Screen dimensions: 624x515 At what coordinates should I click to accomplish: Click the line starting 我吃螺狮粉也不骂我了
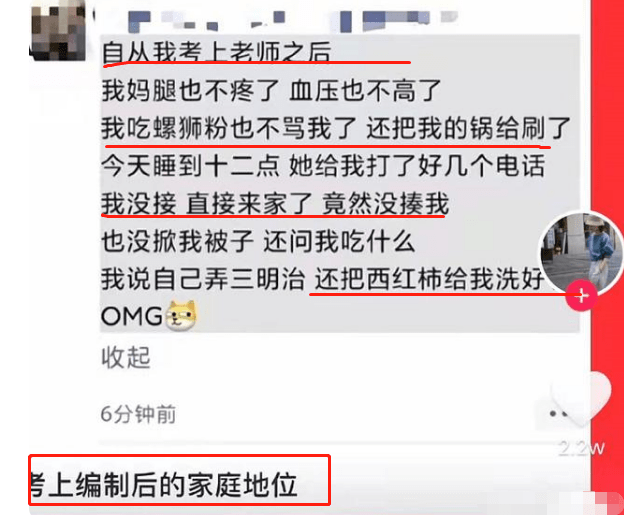tap(335, 128)
